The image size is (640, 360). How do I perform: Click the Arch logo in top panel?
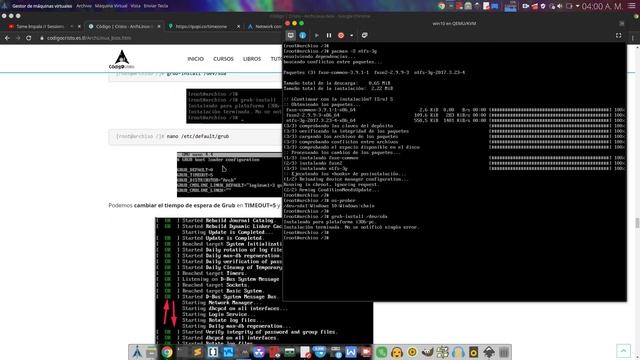[5, 6]
